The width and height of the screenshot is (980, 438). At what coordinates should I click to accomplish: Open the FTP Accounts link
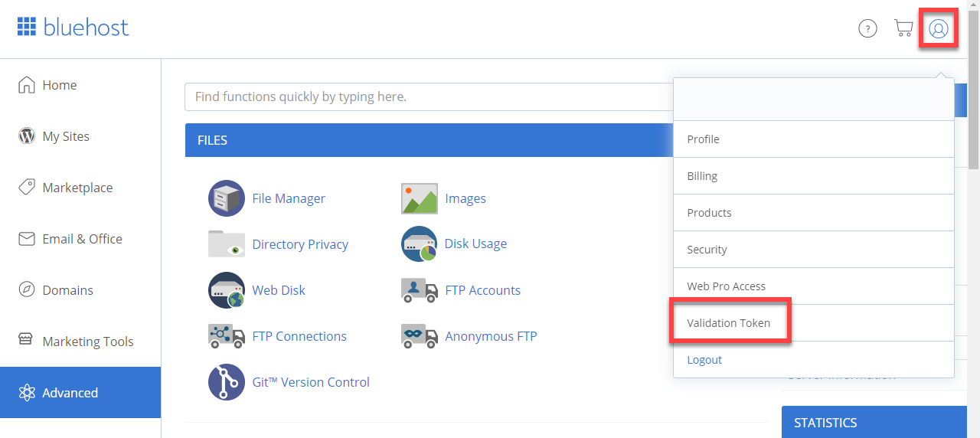pos(482,290)
